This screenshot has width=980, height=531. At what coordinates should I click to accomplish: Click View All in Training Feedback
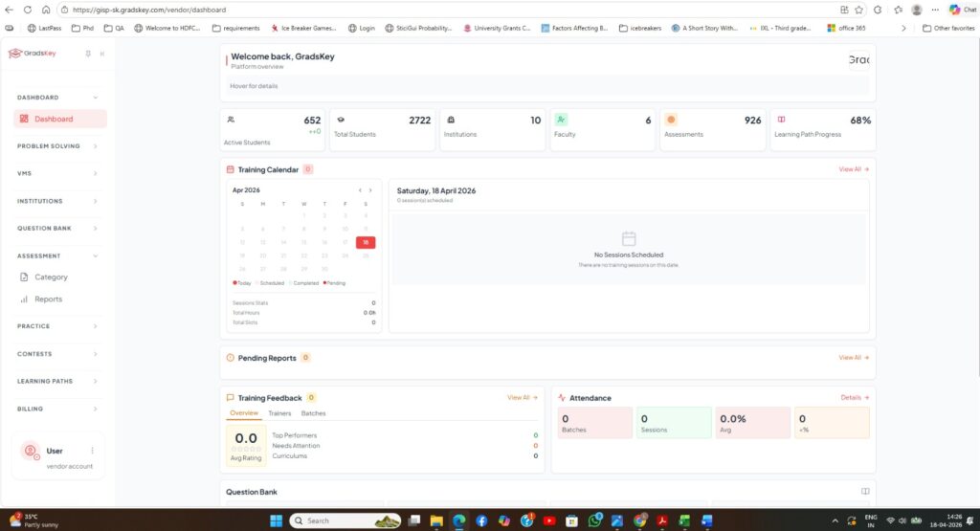(523, 397)
